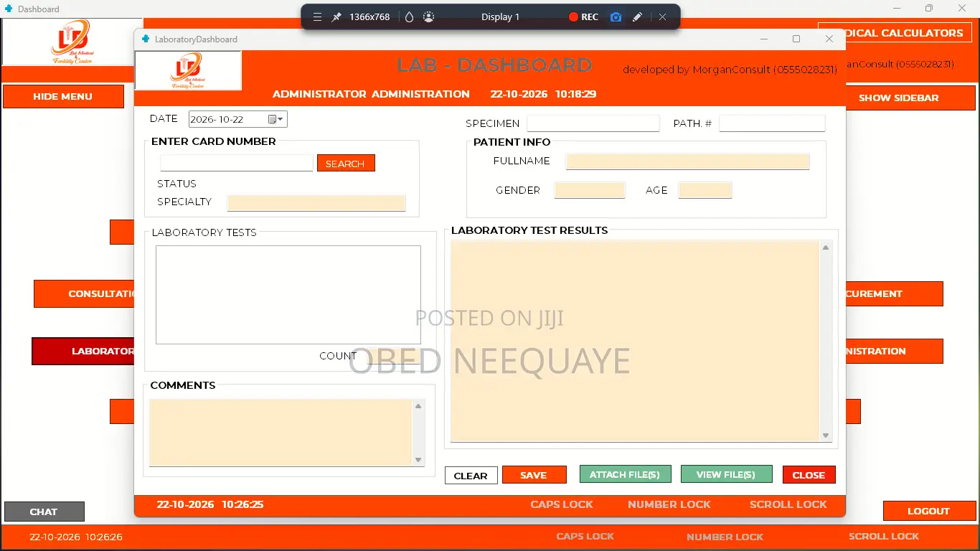Click the Comments scrollbar down arrow

418,460
